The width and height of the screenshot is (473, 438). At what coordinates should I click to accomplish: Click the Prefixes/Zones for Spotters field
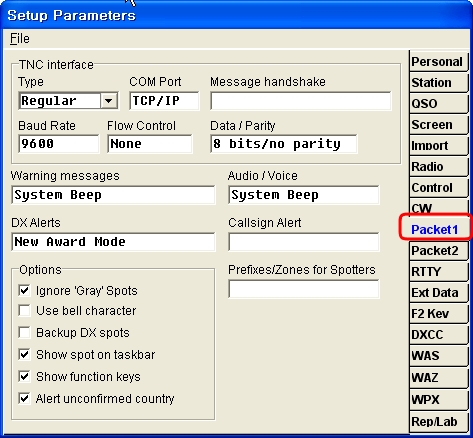tap(304, 289)
